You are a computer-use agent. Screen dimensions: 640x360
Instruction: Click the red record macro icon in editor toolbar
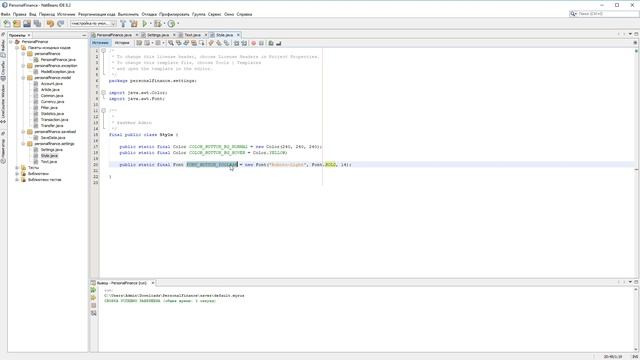coord(253,43)
